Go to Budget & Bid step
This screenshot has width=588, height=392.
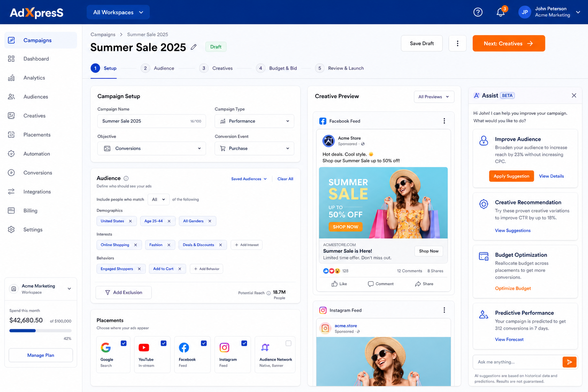click(x=276, y=68)
